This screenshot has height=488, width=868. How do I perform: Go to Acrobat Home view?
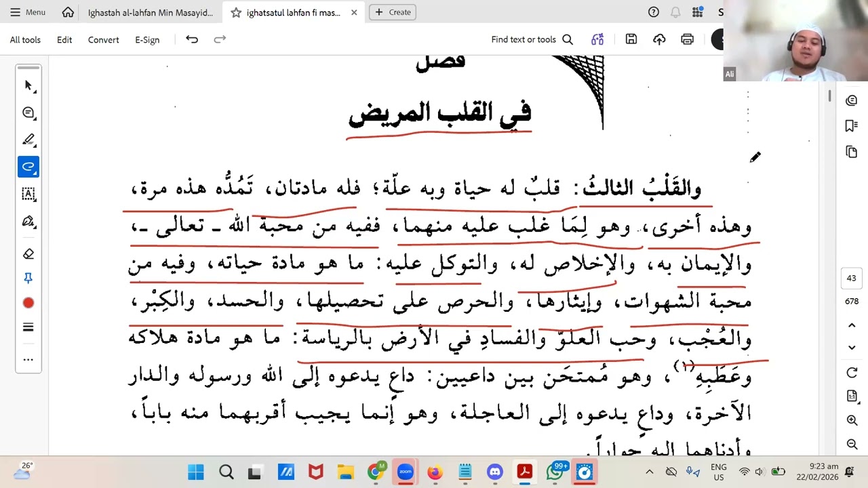tap(68, 12)
